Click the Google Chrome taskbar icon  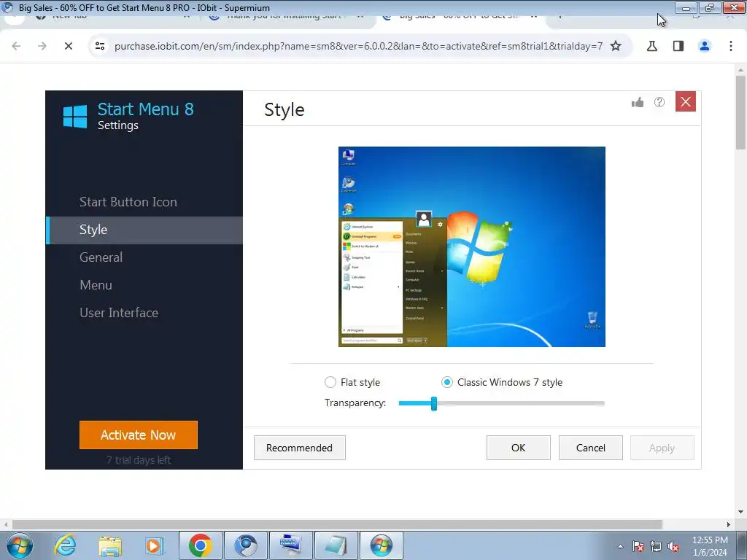tap(200, 545)
